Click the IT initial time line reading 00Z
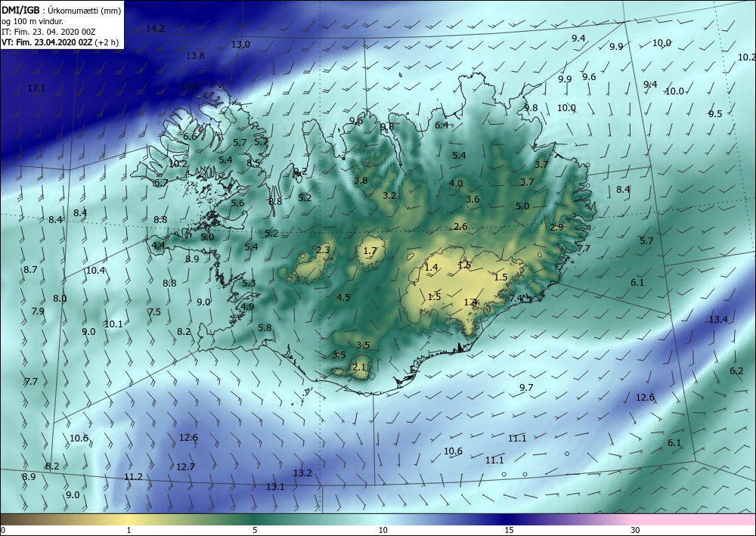The image size is (756, 536). click(x=48, y=31)
